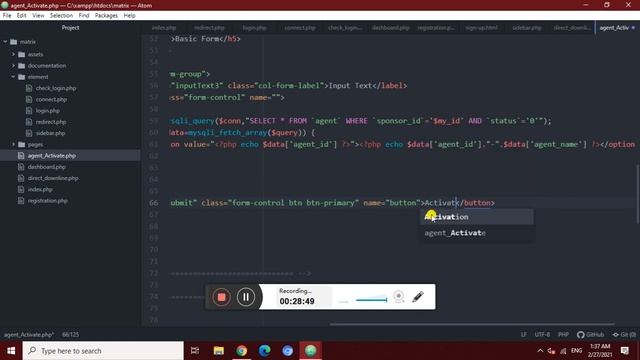Open Task View on the taskbar

click(195, 351)
